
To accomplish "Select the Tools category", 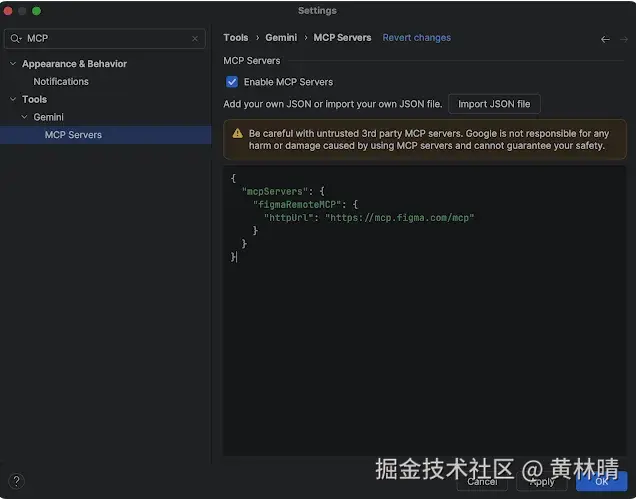I will pyautogui.click(x=34, y=99).
